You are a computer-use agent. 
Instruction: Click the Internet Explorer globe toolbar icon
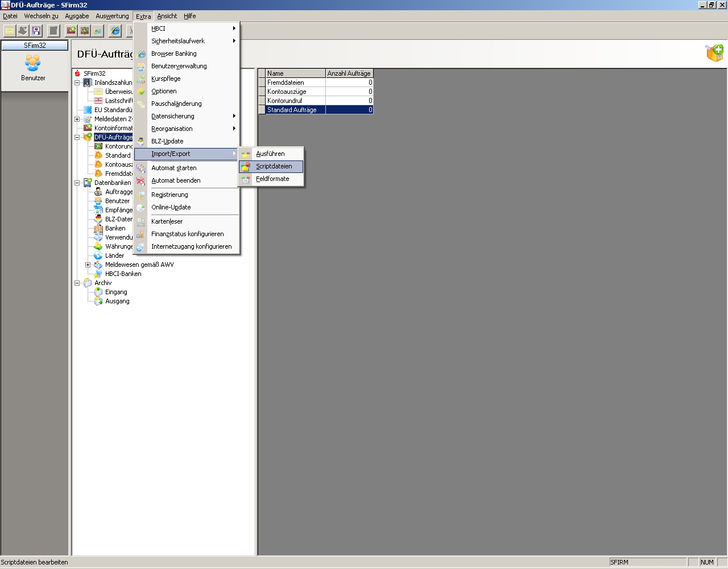[115, 31]
